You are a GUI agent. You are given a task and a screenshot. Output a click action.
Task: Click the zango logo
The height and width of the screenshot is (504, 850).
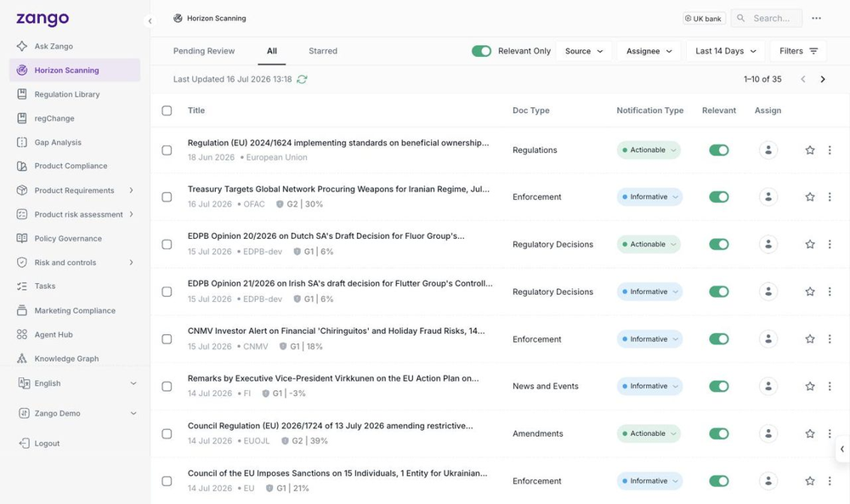[42, 19]
